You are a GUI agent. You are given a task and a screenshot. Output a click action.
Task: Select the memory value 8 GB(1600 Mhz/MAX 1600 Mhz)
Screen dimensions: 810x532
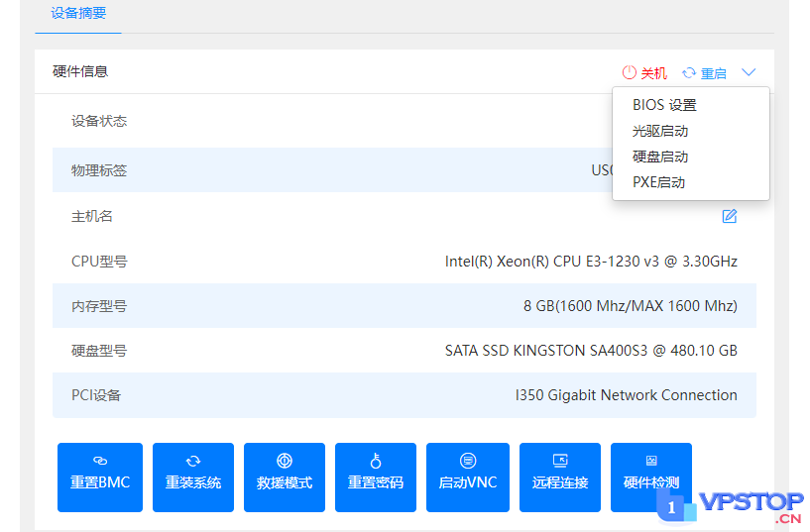(x=631, y=306)
